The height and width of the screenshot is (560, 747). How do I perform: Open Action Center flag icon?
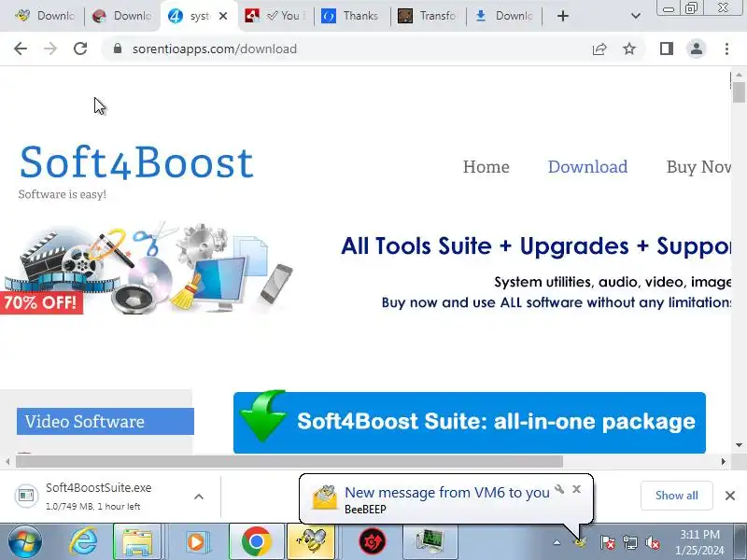tap(607, 542)
